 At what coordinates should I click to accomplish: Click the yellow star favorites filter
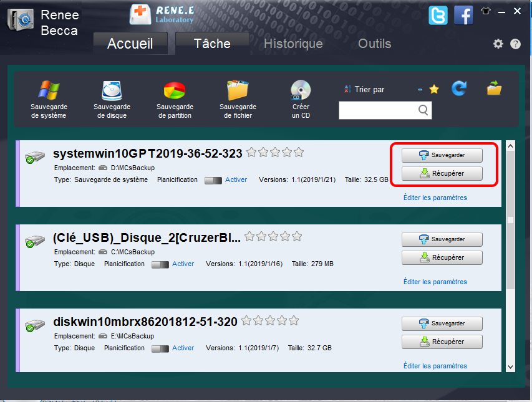434,90
